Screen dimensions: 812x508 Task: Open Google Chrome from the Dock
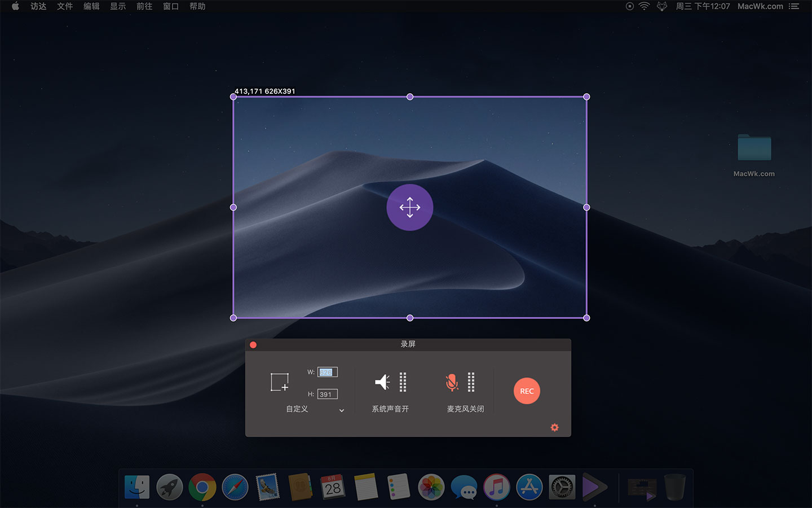click(x=202, y=487)
